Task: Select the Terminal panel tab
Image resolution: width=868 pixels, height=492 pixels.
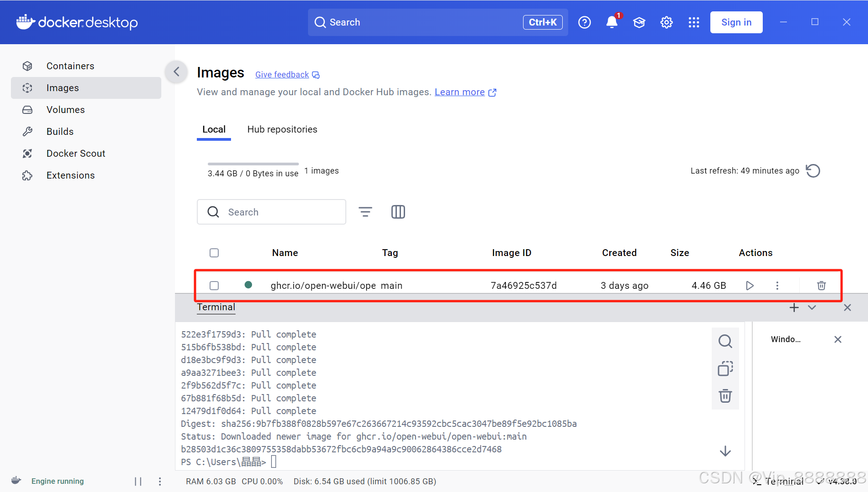Action: click(216, 307)
